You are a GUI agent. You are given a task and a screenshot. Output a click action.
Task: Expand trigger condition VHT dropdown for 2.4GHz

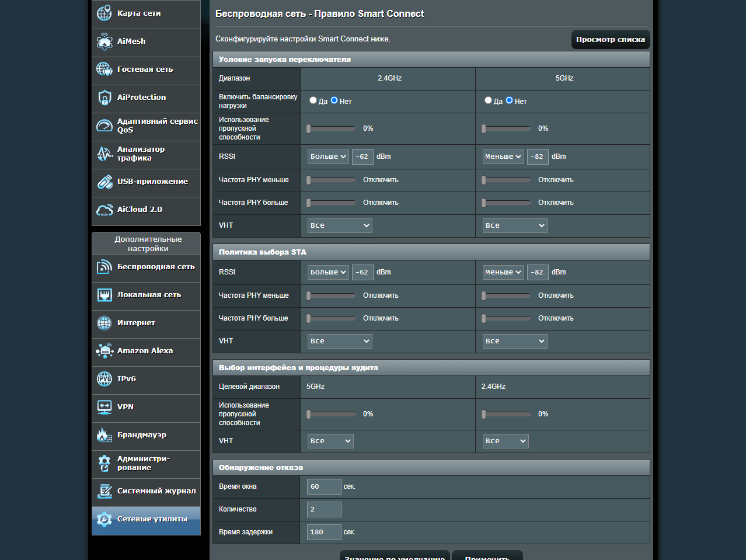pos(340,225)
